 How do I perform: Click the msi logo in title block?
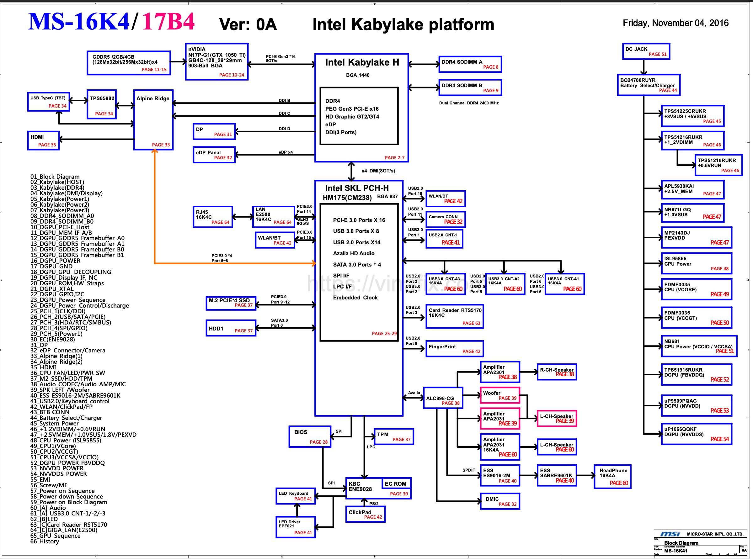coord(670,534)
